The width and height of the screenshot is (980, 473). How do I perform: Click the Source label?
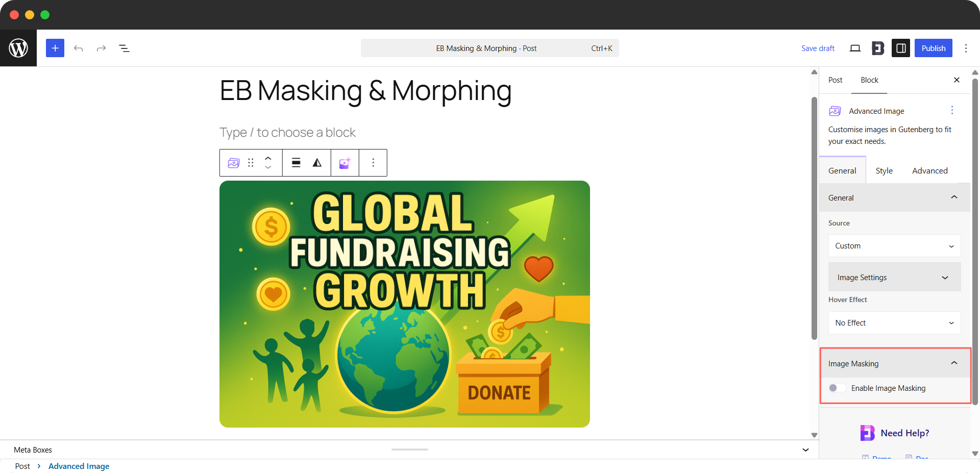(839, 223)
